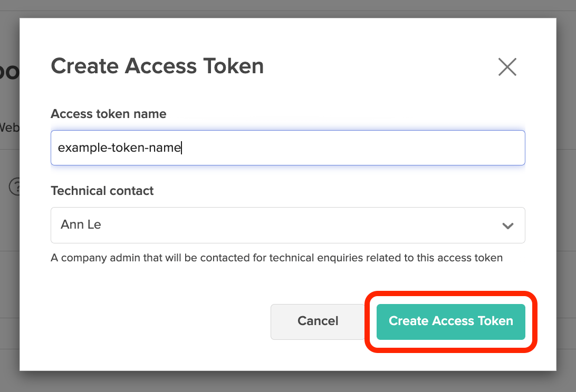This screenshot has height=392, width=576.
Task: Click the partially hidden page heading behind dialog
Action: pos(9,72)
